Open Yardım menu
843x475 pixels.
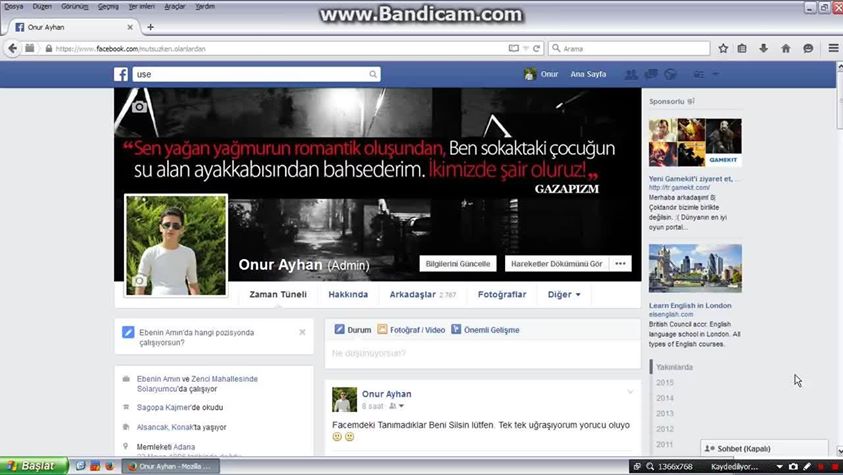click(205, 6)
